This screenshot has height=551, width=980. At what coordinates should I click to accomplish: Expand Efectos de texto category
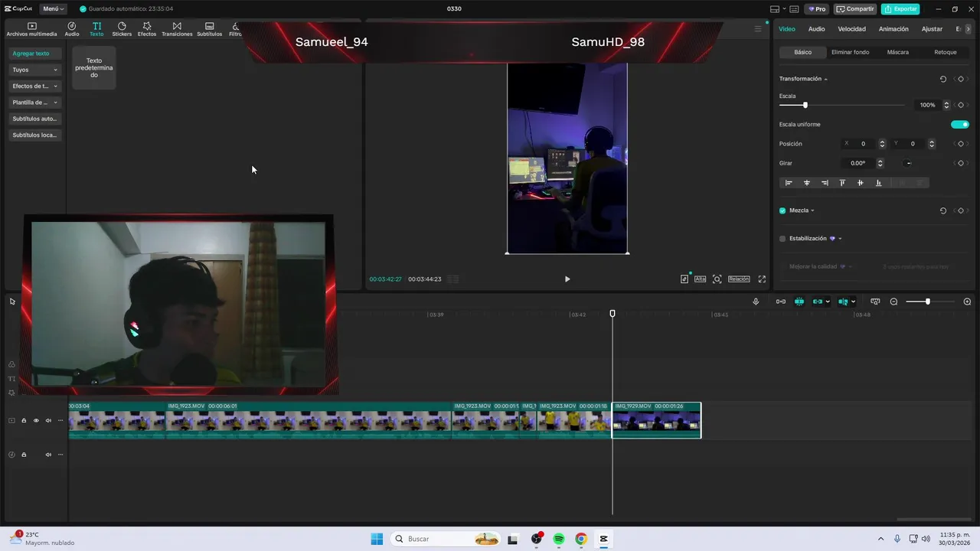(36, 86)
